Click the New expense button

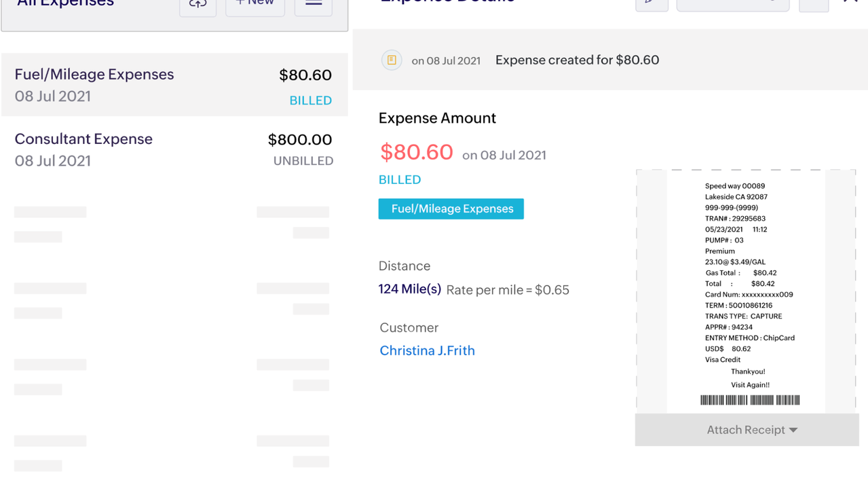[255, 5]
